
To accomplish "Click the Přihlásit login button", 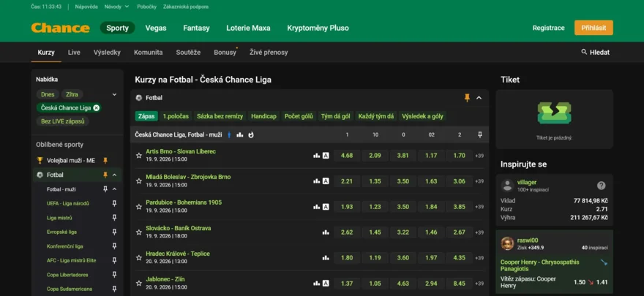I will 594,28.
